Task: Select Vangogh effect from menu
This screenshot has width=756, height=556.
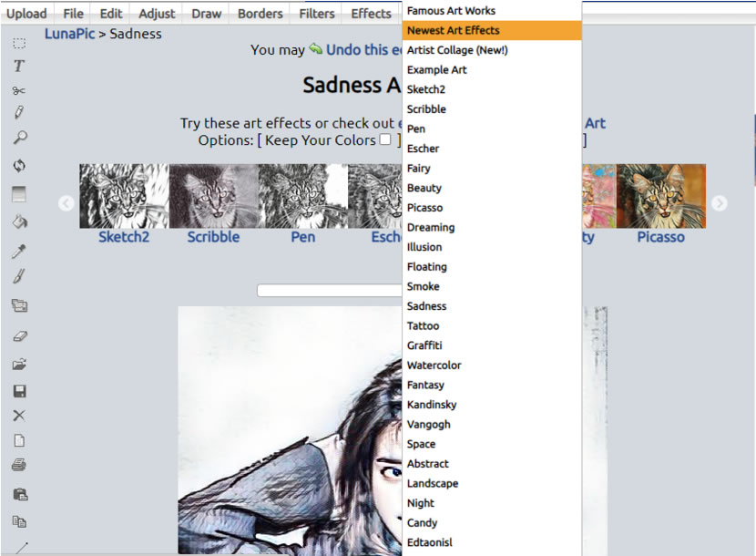Action: [x=492, y=425]
